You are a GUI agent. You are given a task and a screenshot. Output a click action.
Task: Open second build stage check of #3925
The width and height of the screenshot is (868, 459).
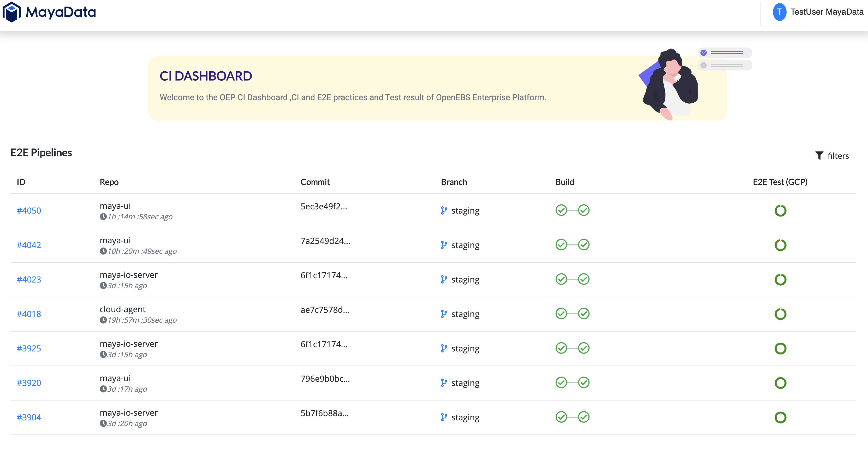[584, 348]
